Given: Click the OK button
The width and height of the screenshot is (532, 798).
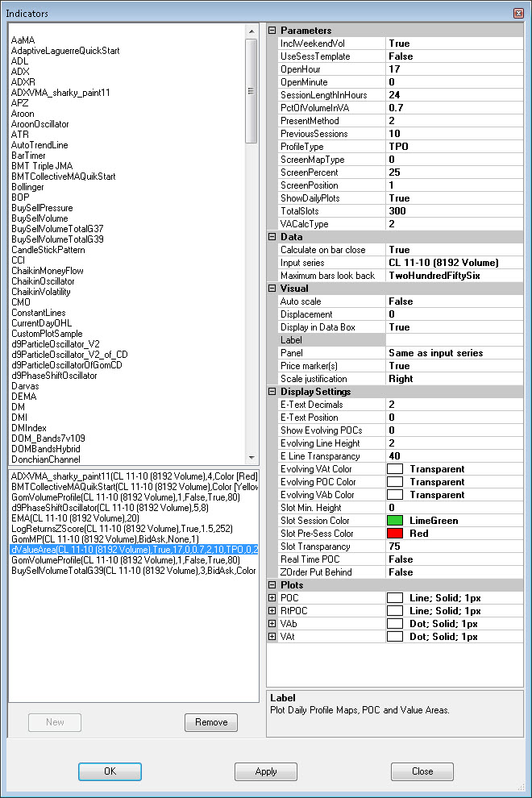Looking at the screenshot, I should click(110, 771).
